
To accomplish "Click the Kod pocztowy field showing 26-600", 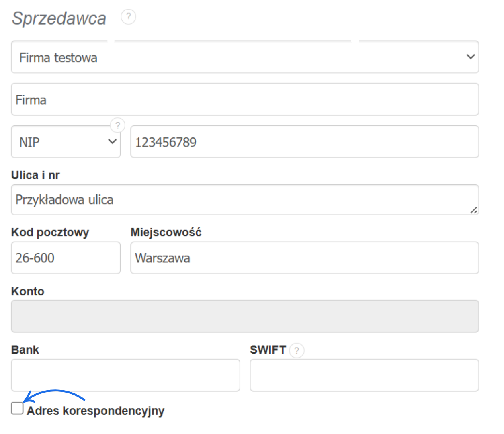I will point(66,258).
